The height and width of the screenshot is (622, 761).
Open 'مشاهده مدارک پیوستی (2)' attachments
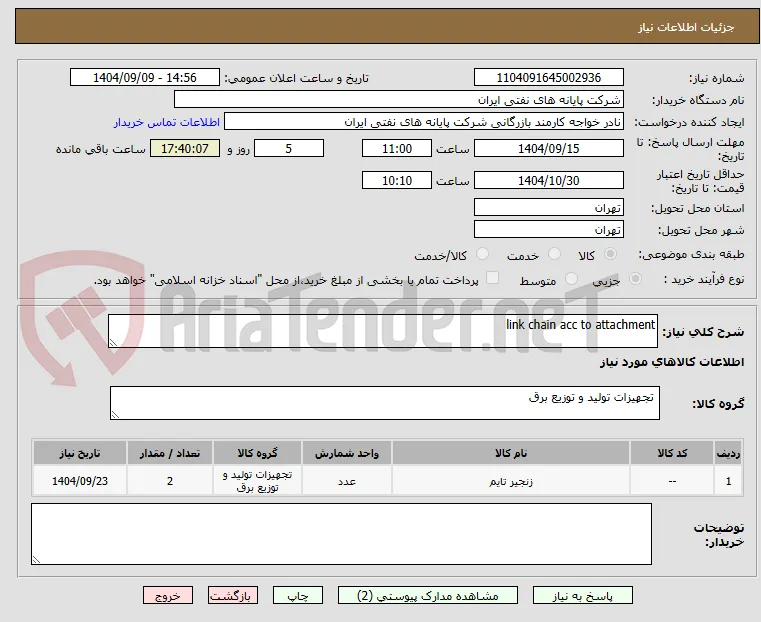click(428, 595)
